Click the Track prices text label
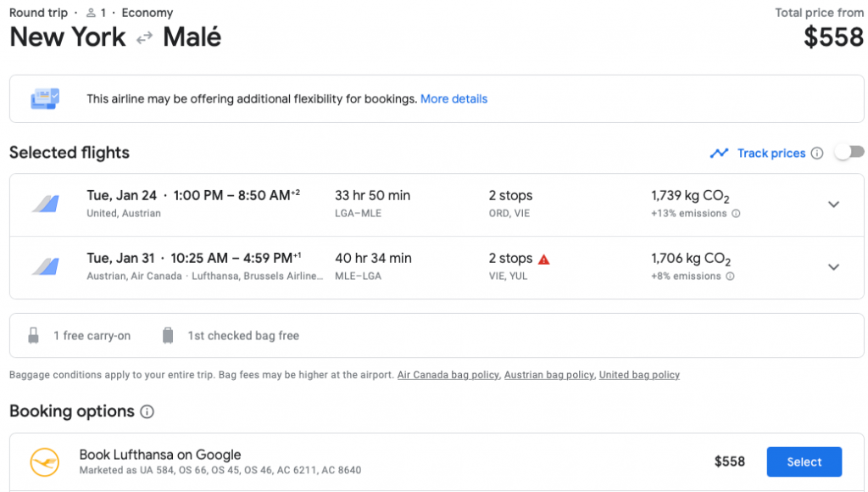 tap(771, 154)
